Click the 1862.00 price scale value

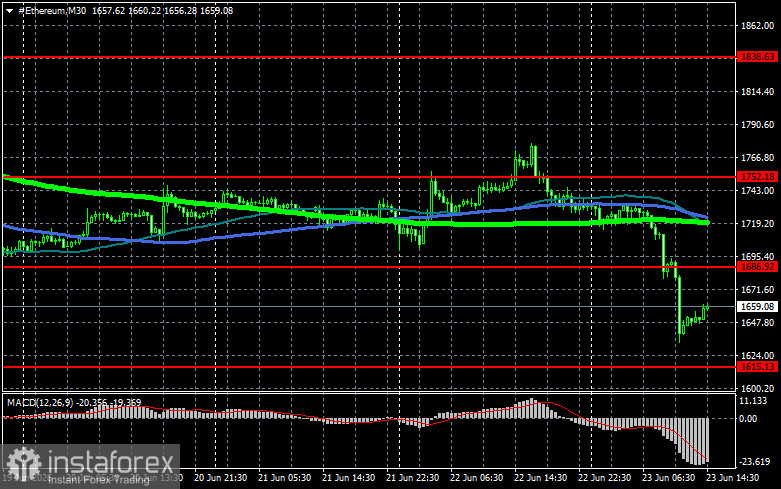pos(758,25)
